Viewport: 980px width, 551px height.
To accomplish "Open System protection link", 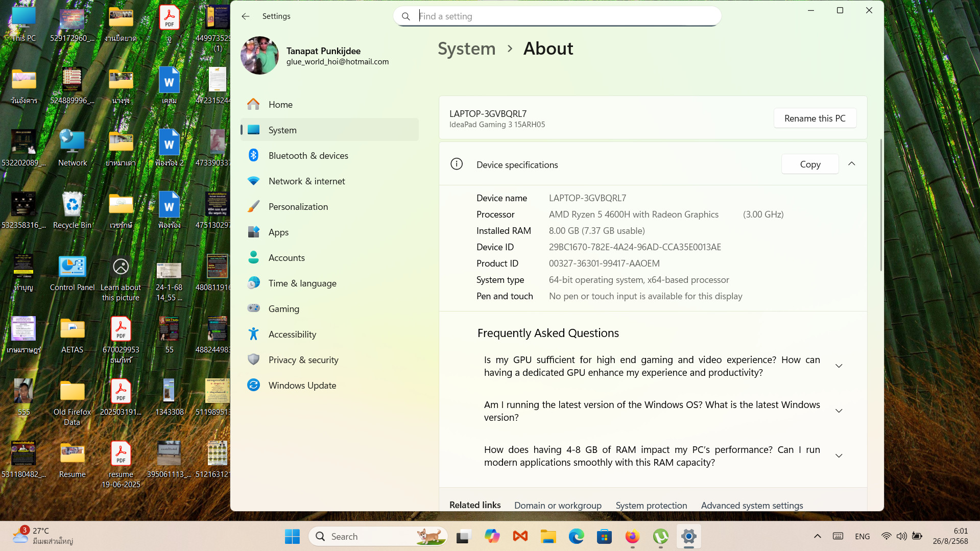I will pos(651,506).
